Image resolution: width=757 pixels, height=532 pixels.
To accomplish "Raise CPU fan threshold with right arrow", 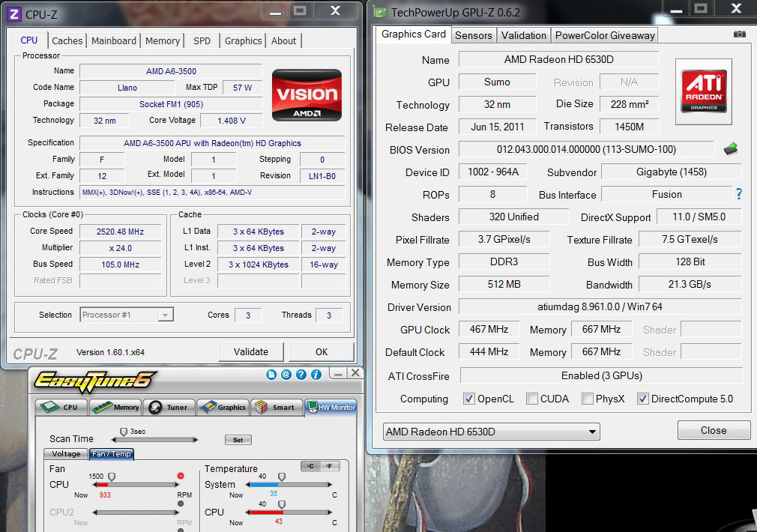I will pyautogui.click(x=177, y=485).
